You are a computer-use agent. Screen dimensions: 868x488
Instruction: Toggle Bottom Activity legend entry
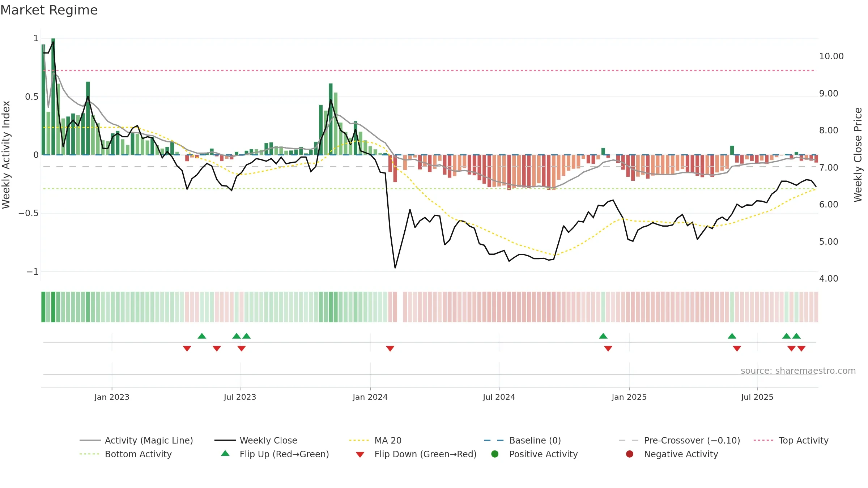point(125,454)
